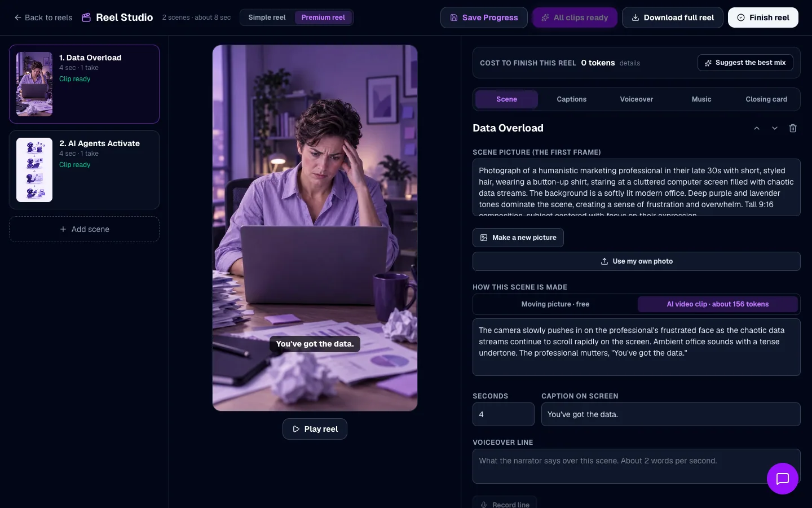Open the Scene tab
This screenshot has width=812, height=508.
coord(506,99)
